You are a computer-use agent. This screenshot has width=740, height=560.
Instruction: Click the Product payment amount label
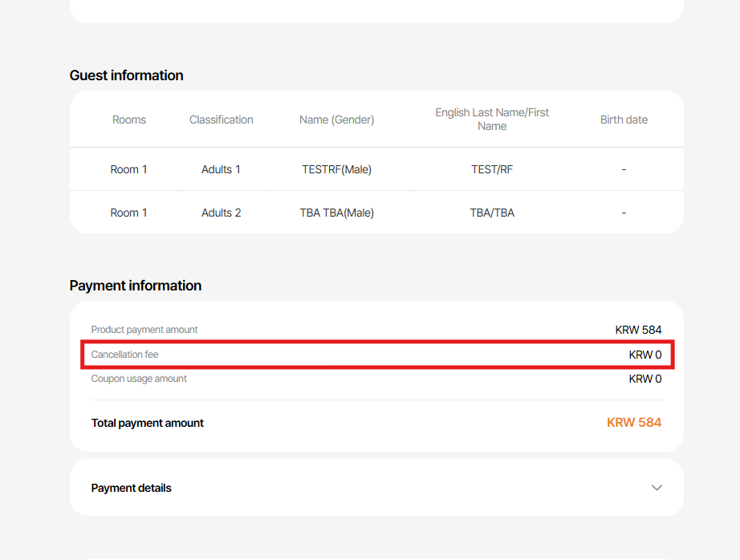(x=144, y=330)
